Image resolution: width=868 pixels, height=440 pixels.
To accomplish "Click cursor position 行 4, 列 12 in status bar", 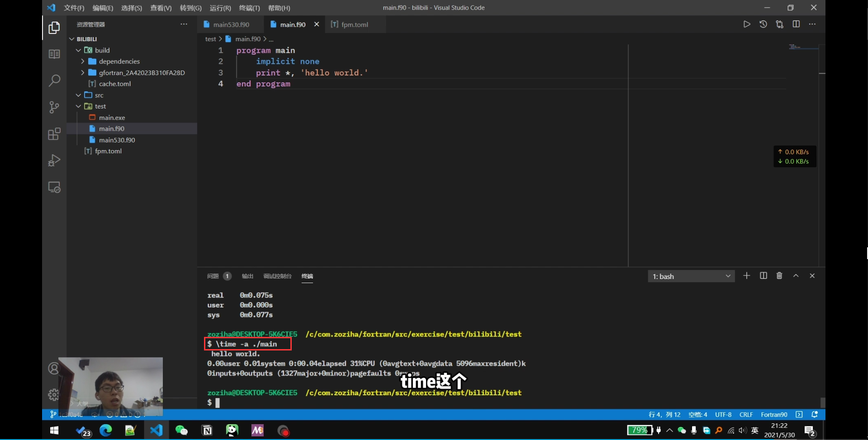I will [664, 415].
